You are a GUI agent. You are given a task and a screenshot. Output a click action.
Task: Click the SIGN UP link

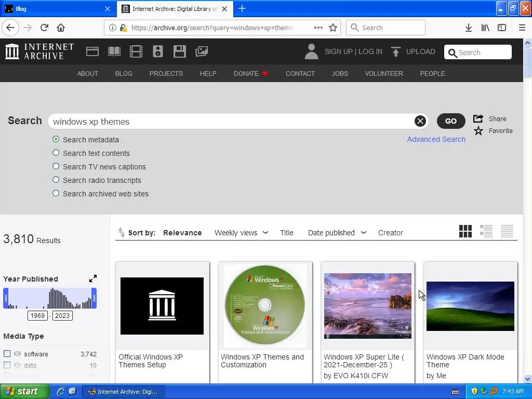pyautogui.click(x=338, y=51)
